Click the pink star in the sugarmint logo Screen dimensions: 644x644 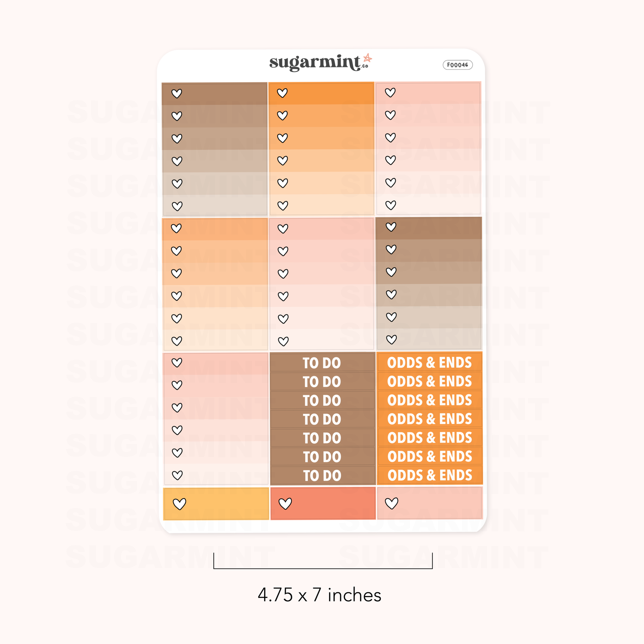pos(367,58)
